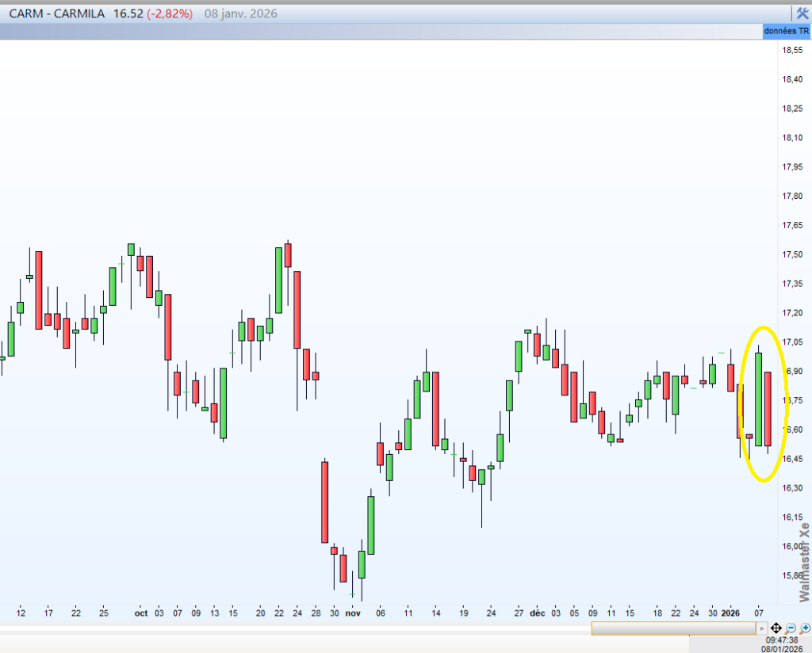
Task: Click the 09:47:38 clock display
Action: click(782, 640)
